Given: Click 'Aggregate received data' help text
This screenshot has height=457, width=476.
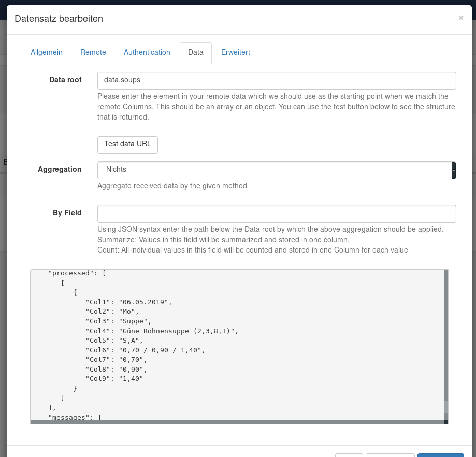Looking at the screenshot, I should click(x=172, y=186).
